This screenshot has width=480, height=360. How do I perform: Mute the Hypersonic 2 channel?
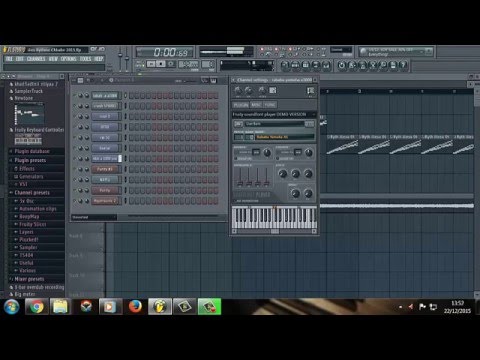click(74, 201)
